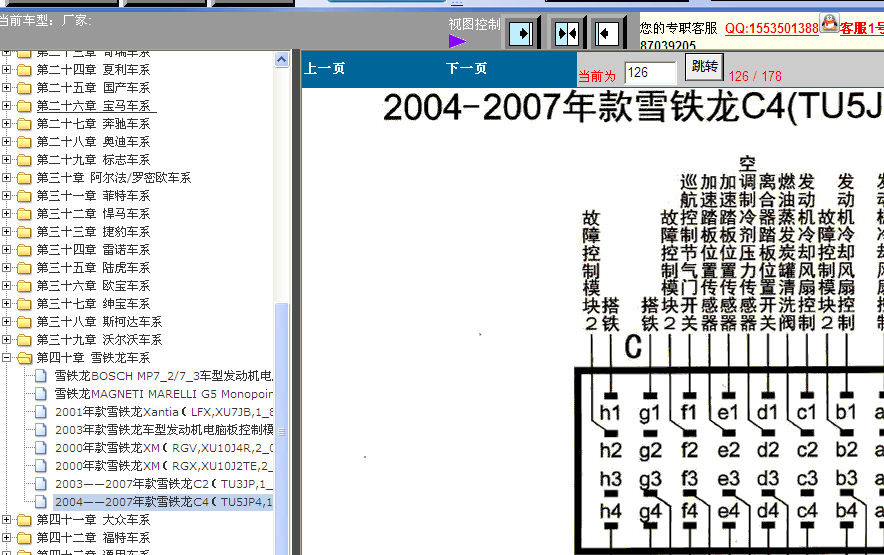Viewport: 884px width, 555px height.
Task: Click document icon of 2001年款雪铁龙Xantia
Action: coord(41,412)
